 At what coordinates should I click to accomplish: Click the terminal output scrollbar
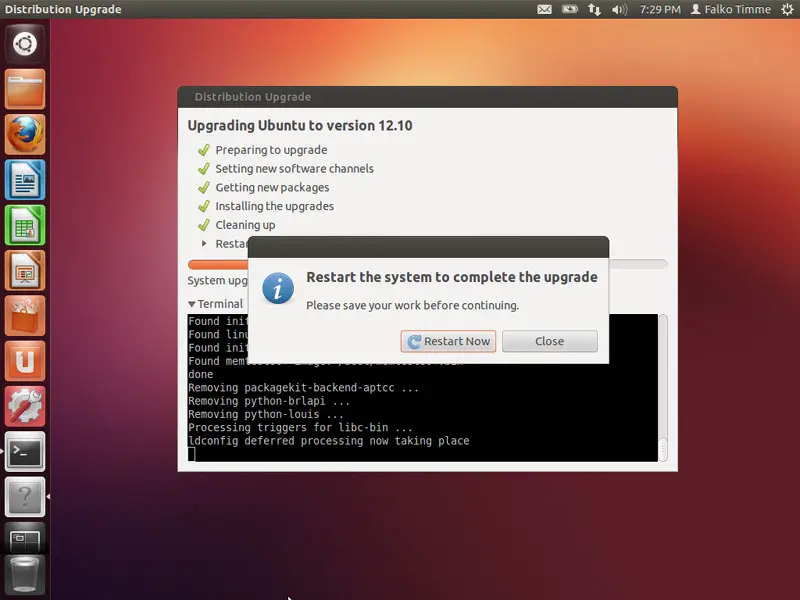tap(663, 388)
